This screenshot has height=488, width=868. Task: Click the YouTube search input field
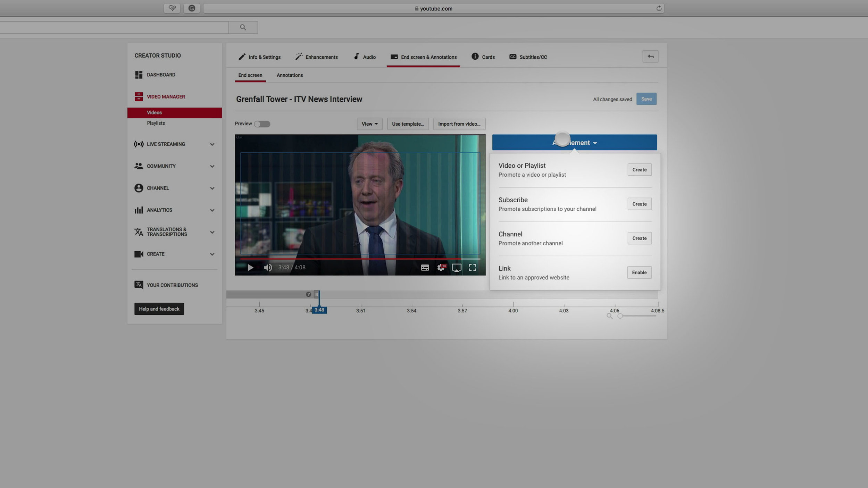click(x=114, y=27)
